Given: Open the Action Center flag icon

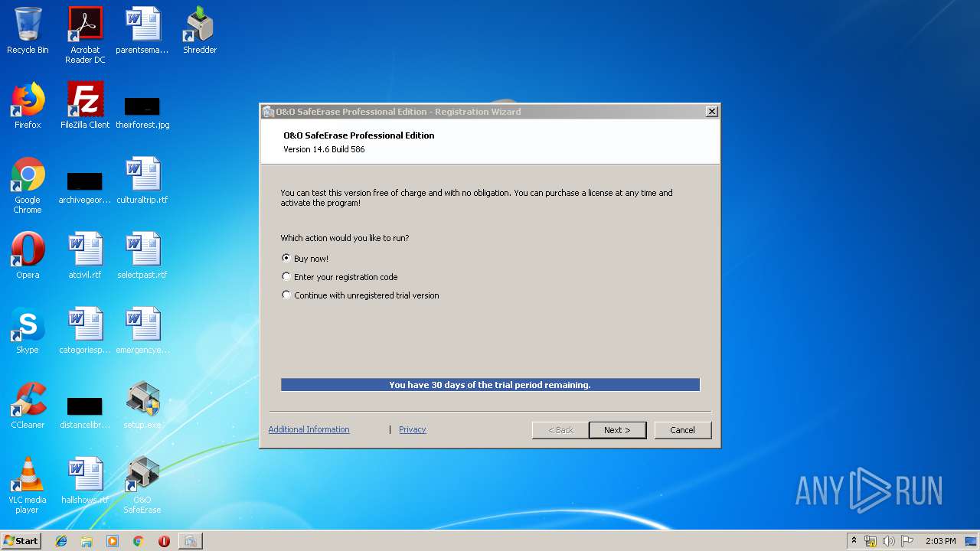Looking at the screenshot, I should coord(906,541).
